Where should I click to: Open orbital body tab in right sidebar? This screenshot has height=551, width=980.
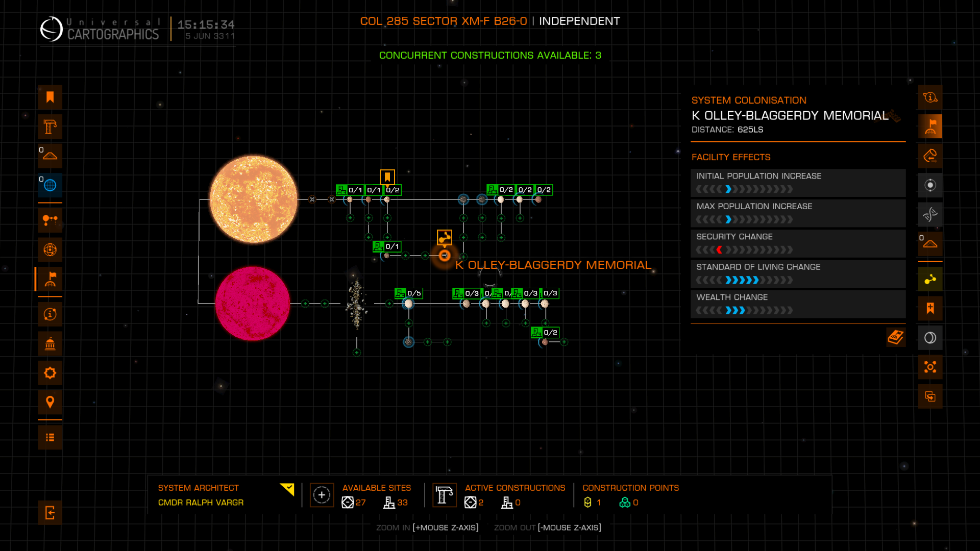(x=930, y=185)
